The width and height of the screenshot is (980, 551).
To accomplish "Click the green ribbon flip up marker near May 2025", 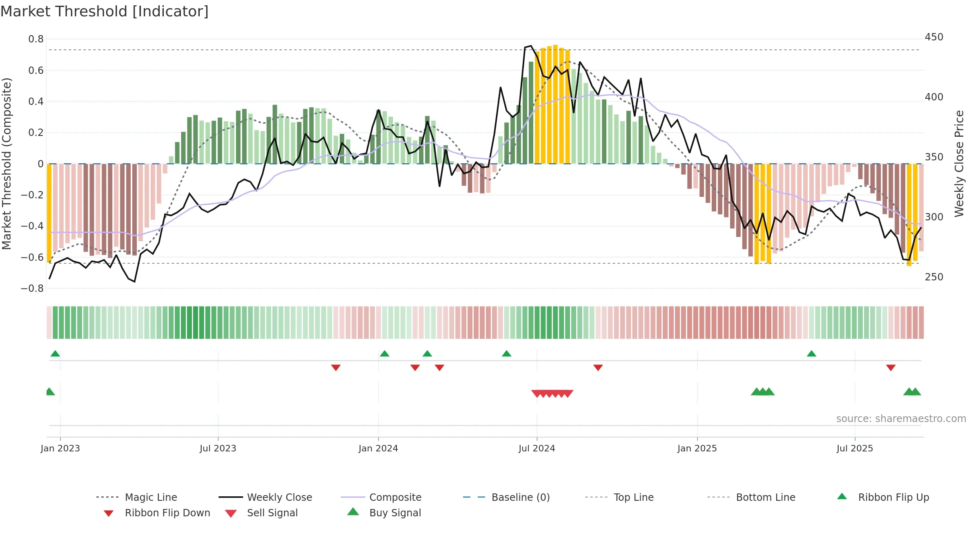I will click(811, 353).
